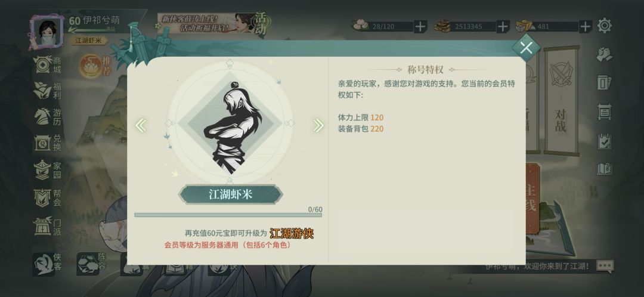Open the chat bubble icon

click(605, 266)
